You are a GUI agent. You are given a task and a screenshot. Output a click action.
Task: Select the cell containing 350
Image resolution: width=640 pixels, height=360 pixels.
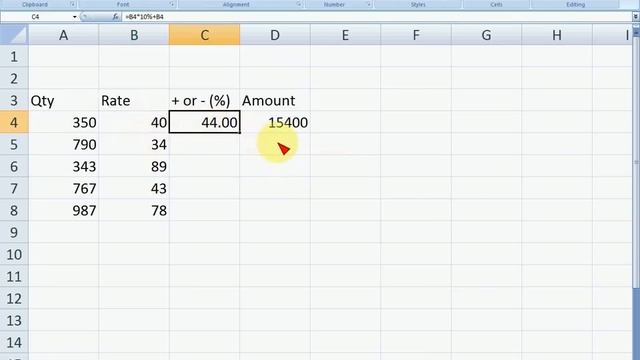[63, 122]
